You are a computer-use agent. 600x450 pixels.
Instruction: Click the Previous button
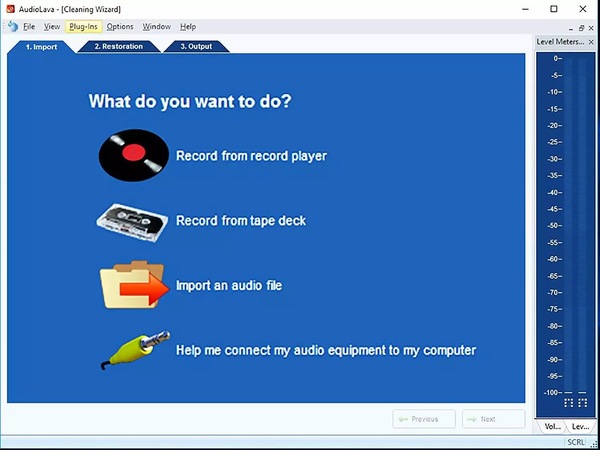pyautogui.click(x=424, y=419)
